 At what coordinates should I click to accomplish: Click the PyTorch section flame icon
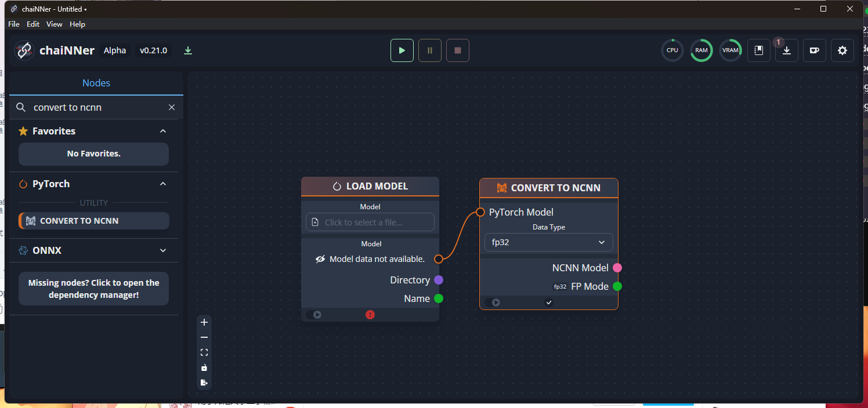23,184
